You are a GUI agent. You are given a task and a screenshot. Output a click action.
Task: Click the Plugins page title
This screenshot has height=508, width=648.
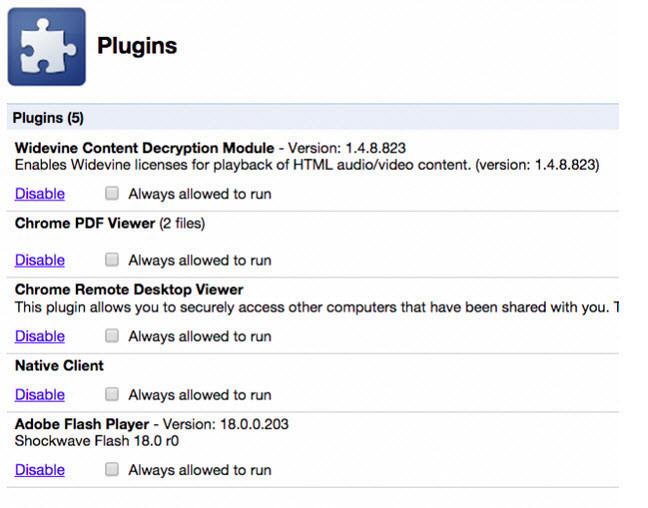(x=137, y=46)
